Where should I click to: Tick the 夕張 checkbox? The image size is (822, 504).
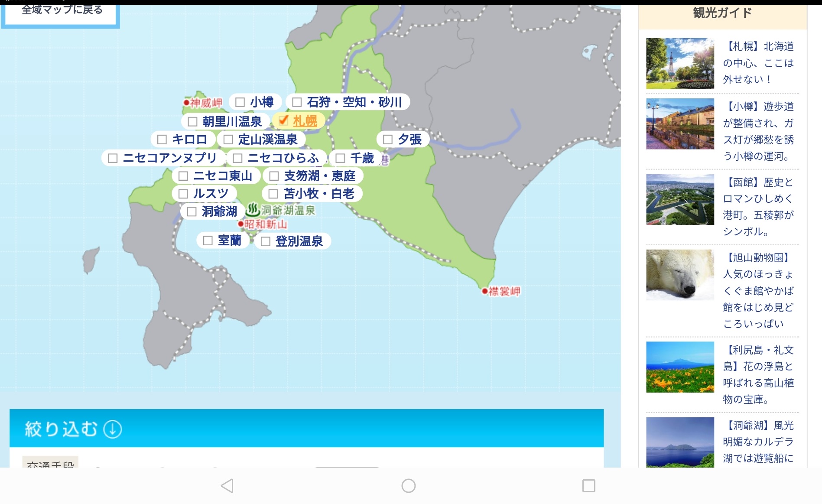click(387, 140)
